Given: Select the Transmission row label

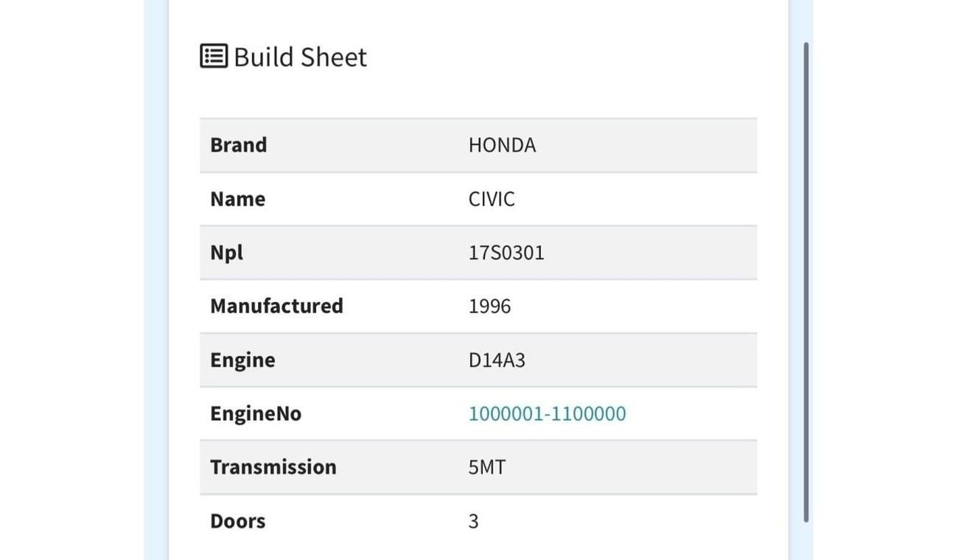Looking at the screenshot, I should [x=273, y=467].
